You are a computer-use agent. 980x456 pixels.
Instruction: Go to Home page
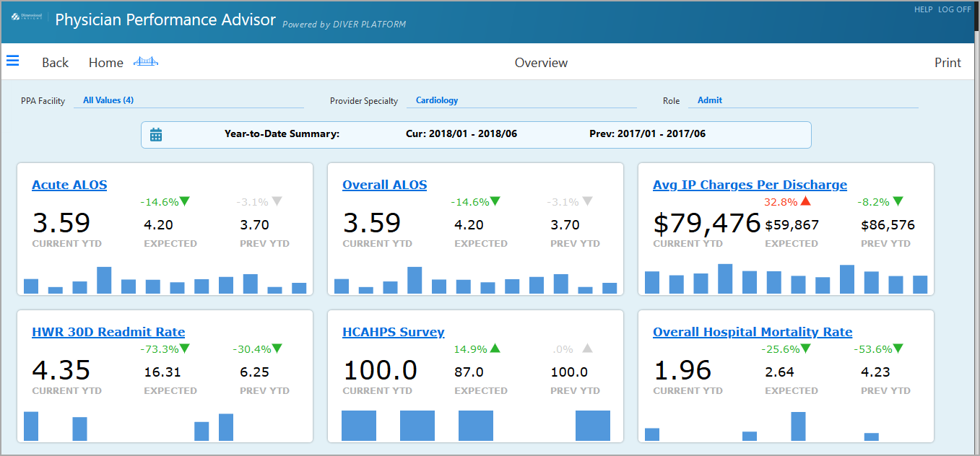pyautogui.click(x=106, y=63)
